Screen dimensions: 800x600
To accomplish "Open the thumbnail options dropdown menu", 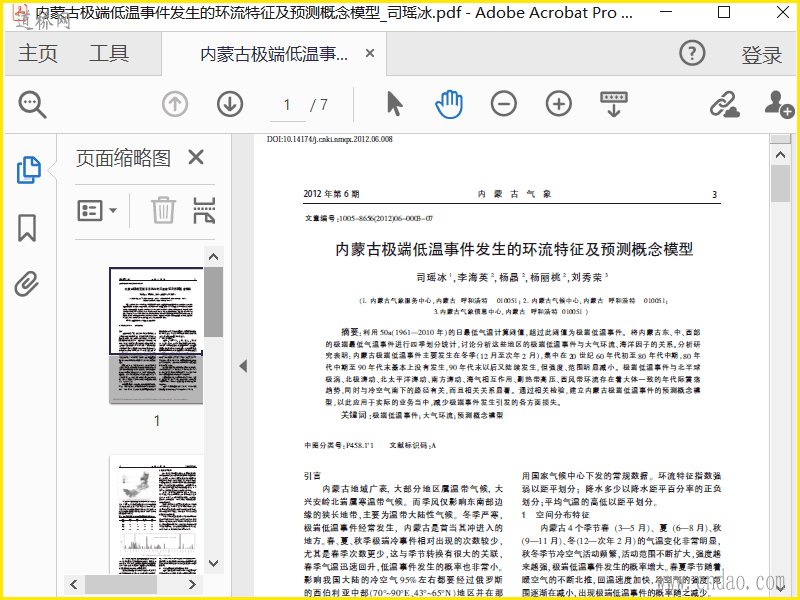I will click(97, 210).
